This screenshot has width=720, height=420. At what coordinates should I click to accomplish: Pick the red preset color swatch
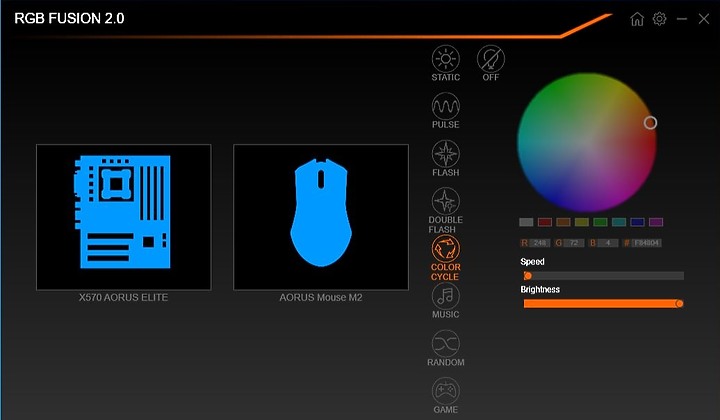click(545, 222)
